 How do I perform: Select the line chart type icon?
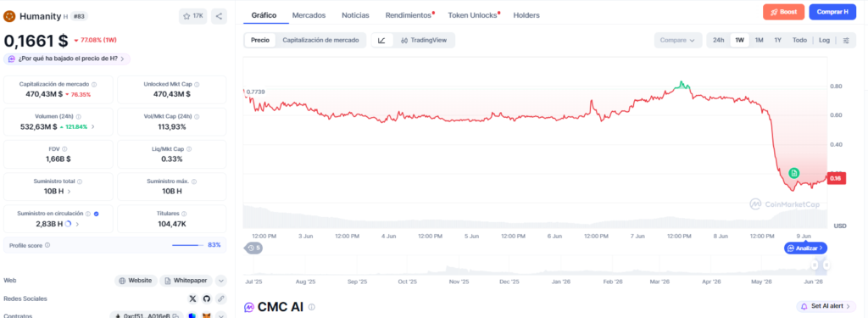tap(382, 40)
